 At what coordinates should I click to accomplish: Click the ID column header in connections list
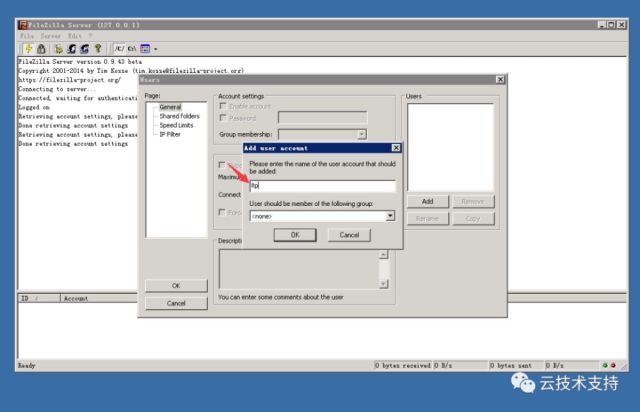point(39,298)
